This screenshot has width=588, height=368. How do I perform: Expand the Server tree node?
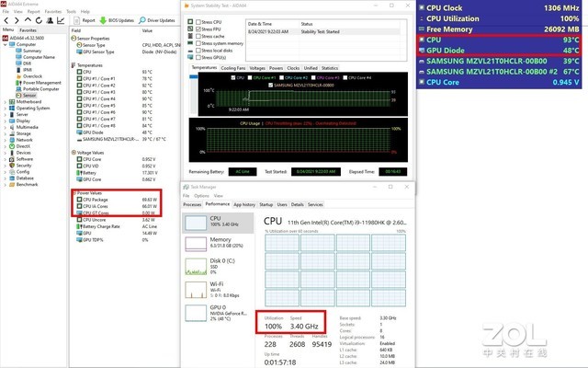click(x=5, y=114)
